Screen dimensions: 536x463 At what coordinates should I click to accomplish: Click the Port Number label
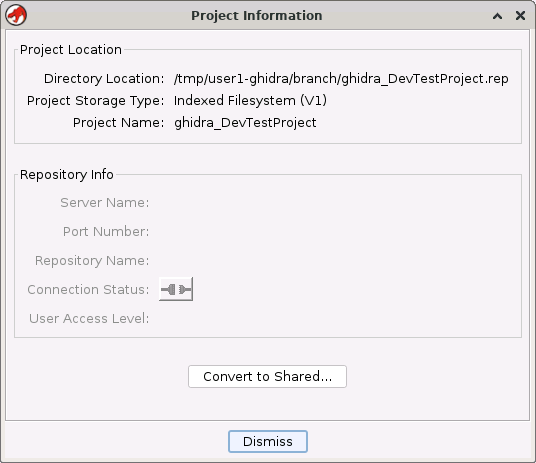tap(106, 232)
